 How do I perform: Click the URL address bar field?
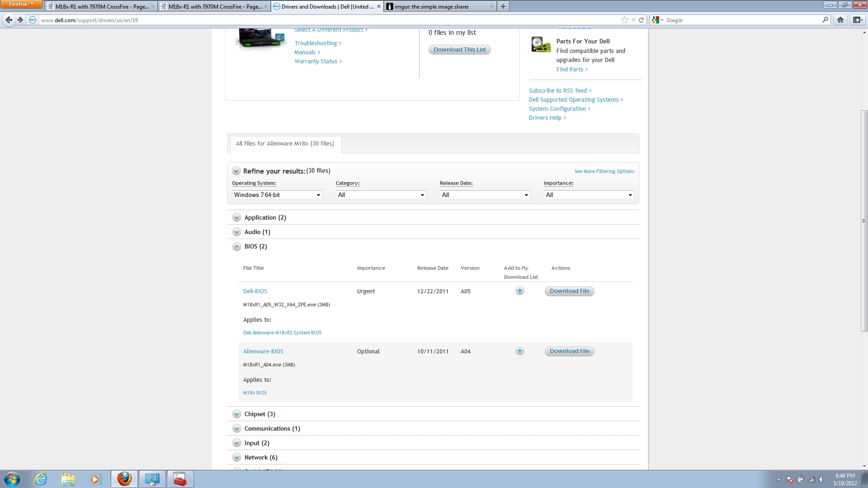(330, 20)
